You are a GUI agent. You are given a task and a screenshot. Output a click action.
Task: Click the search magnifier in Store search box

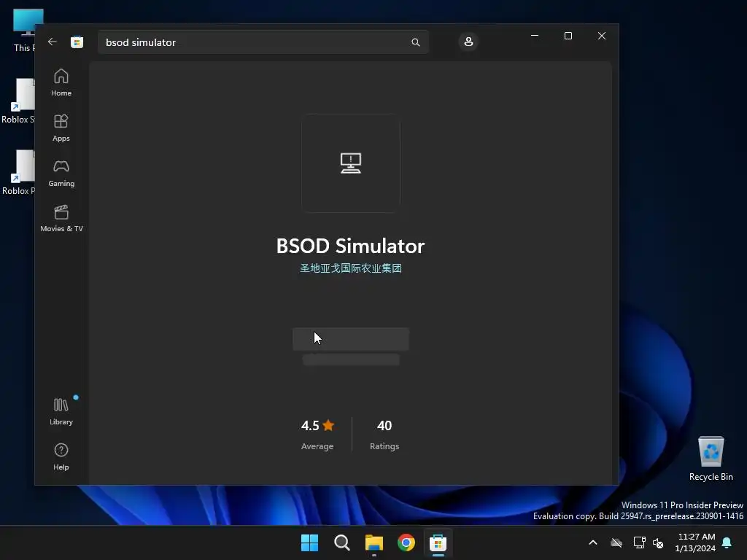(415, 42)
